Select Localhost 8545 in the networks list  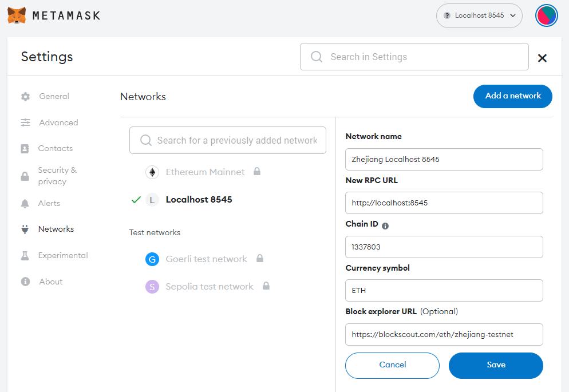tap(199, 200)
